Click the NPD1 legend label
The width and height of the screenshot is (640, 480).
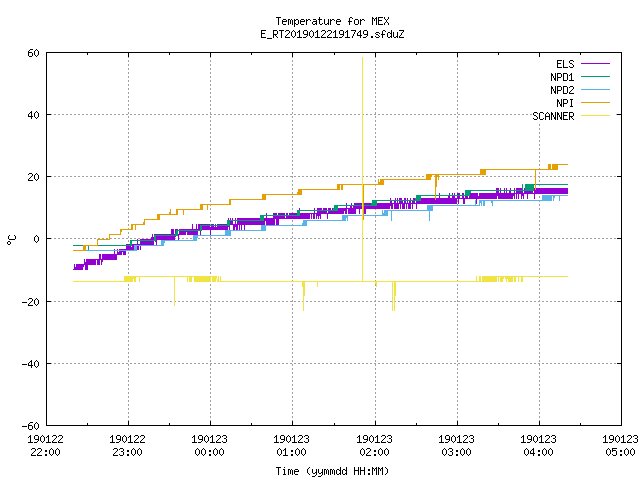[562, 77]
